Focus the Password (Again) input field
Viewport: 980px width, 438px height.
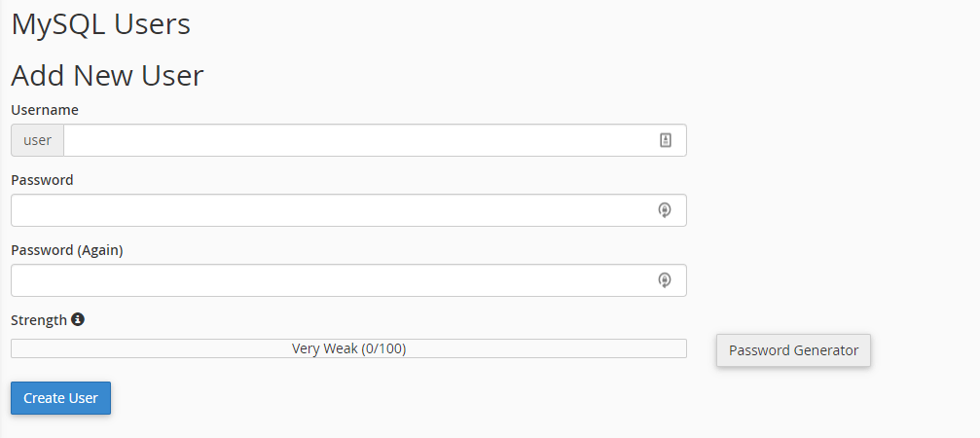[331, 280]
